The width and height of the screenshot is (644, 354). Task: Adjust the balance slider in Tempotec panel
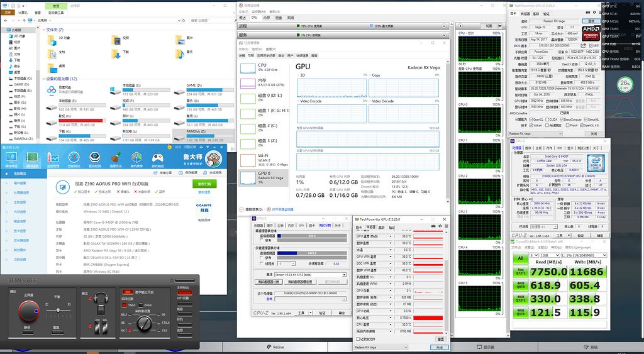(x=58, y=310)
